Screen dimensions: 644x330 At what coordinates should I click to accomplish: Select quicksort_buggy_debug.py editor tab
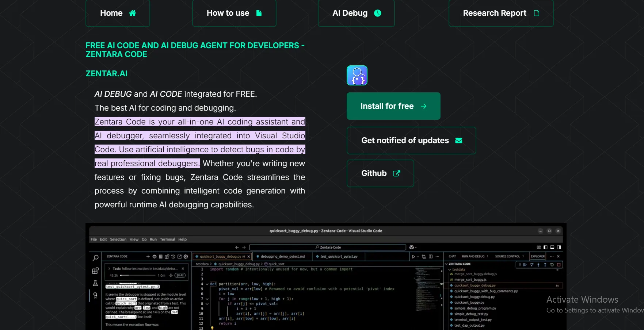click(222, 257)
